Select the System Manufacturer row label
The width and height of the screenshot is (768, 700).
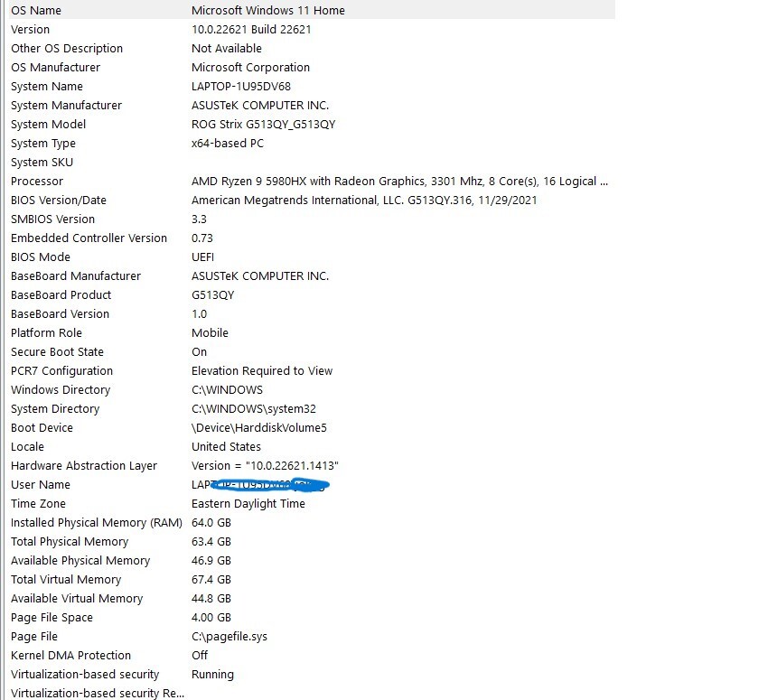[66, 106]
